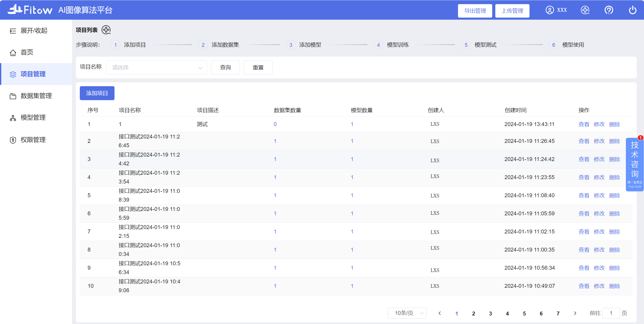644x324 pixels.
Task: Open the user profile XXX icon
Action: [x=549, y=10]
